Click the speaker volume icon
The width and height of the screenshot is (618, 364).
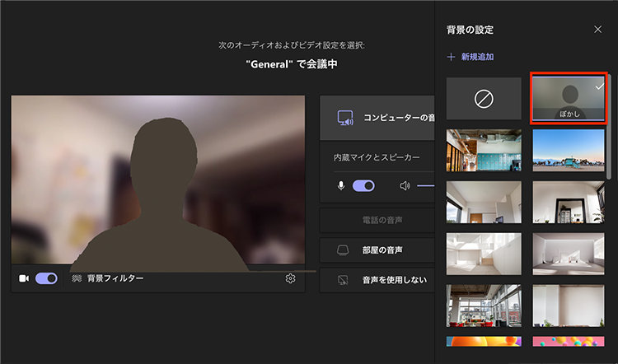(405, 186)
